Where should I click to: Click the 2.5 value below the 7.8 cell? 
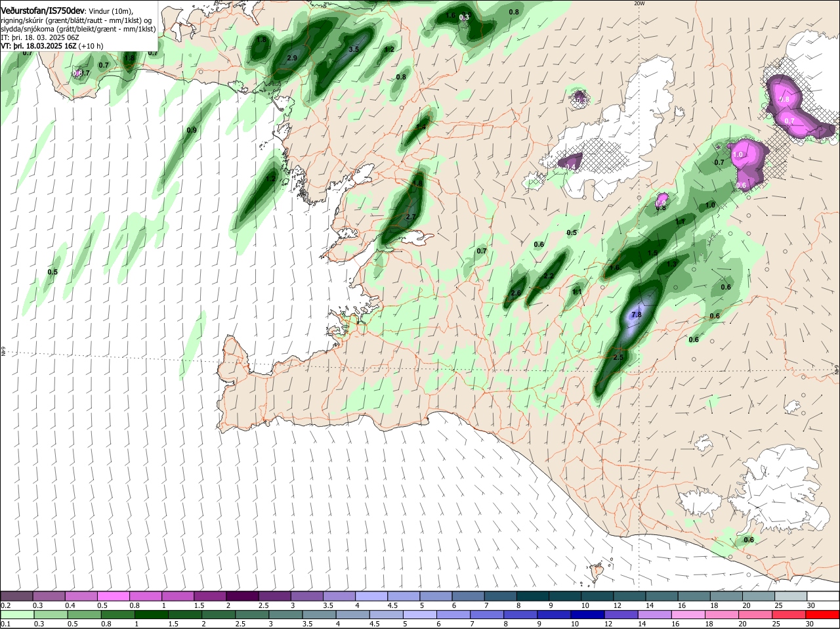[618, 358]
